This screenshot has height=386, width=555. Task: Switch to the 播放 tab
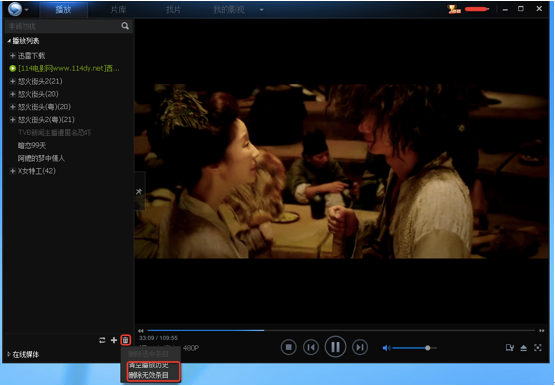(63, 10)
